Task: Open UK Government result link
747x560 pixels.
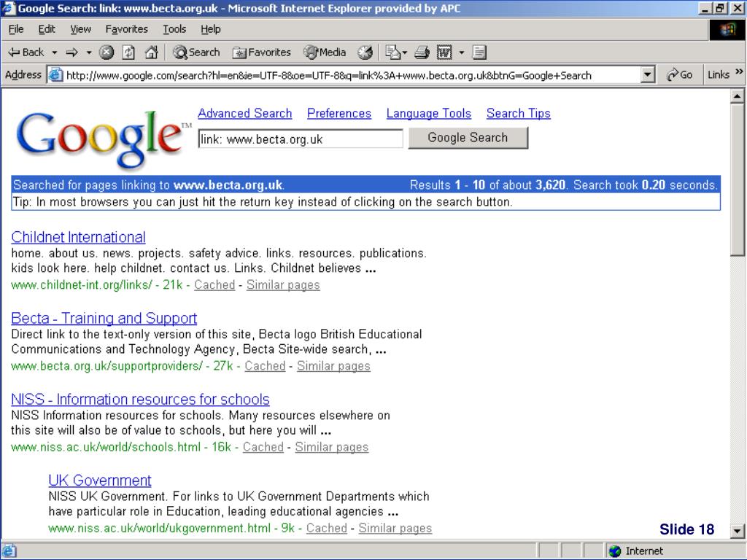Action: click(99, 480)
